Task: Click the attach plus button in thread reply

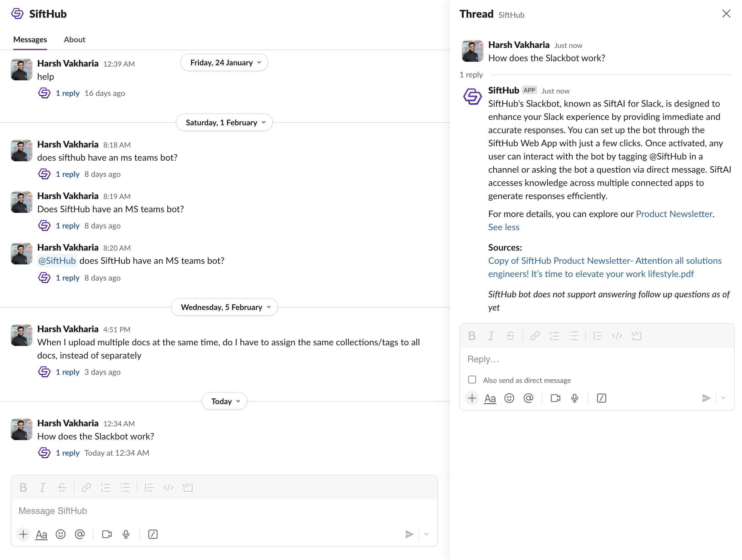Action: pyautogui.click(x=472, y=398)
